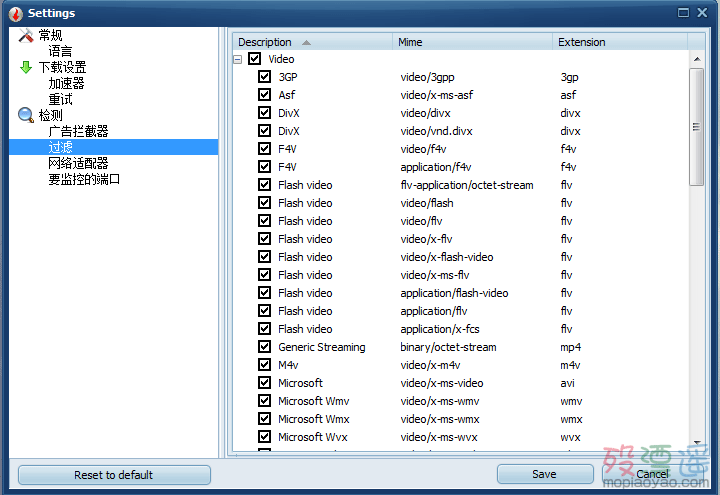
Task: Toggle Flash video application/x-fcs checkbox
Action: tap(264, 329)
